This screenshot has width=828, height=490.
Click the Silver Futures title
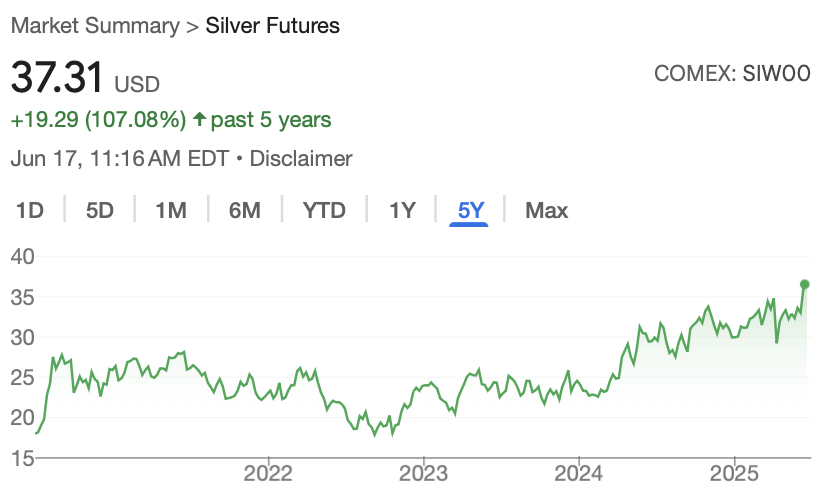click(272, 25)
